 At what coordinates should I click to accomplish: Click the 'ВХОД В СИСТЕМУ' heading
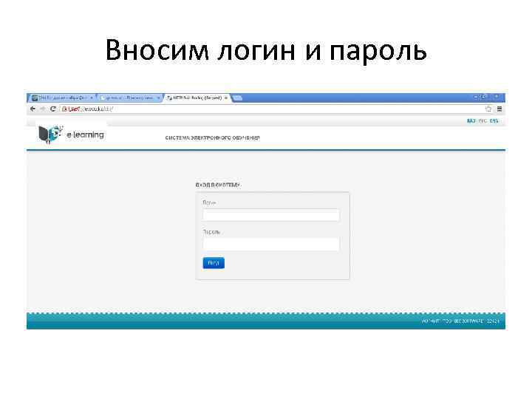point(217,185)
